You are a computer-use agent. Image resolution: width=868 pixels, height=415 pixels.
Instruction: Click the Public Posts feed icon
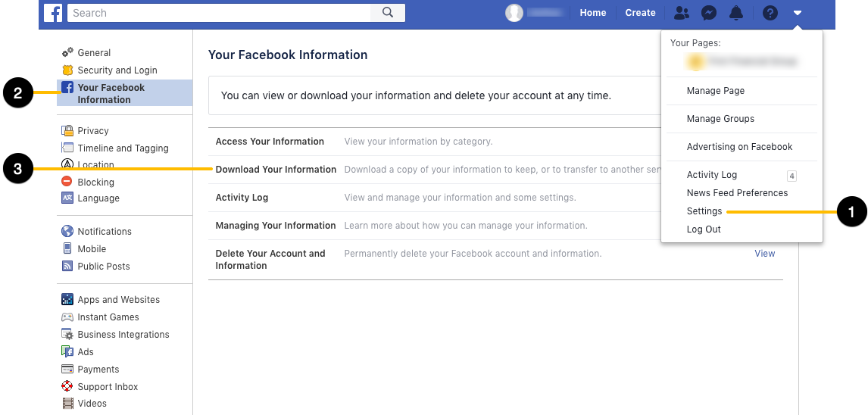[x=67, y=266]
